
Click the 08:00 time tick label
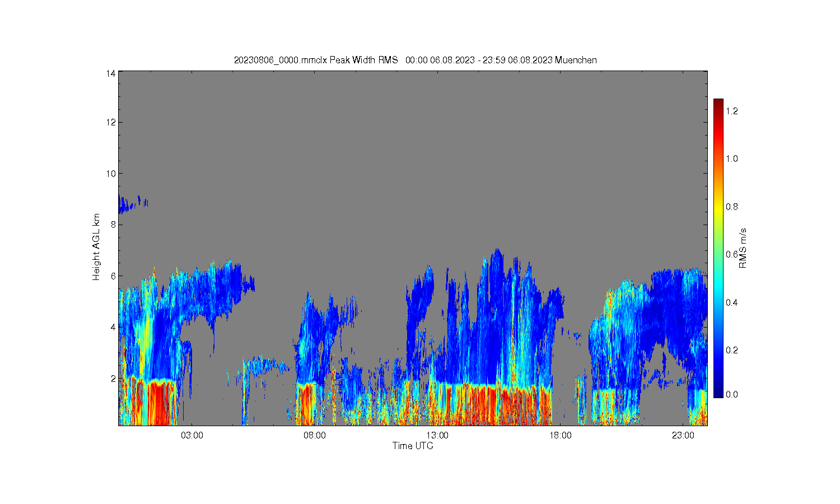coord(315,435)
